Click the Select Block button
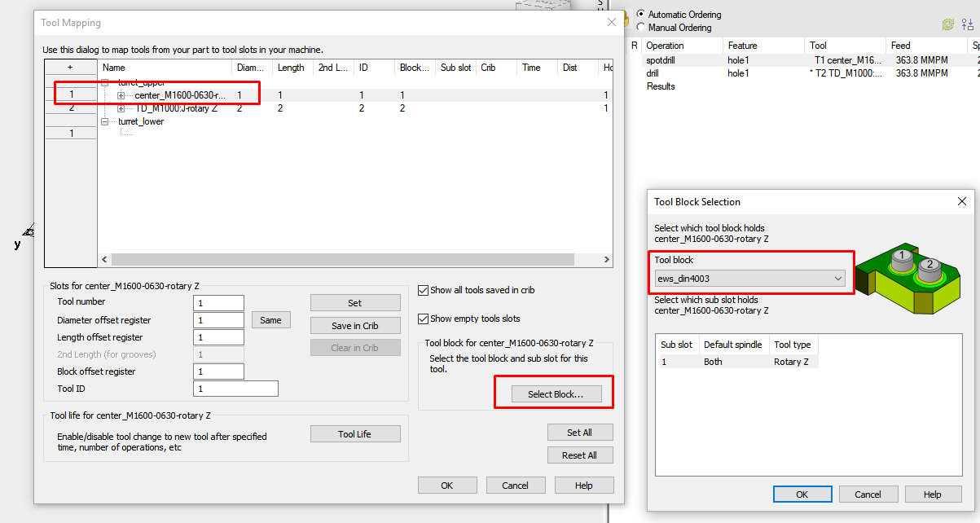980x523 pixels. [554, 393]
